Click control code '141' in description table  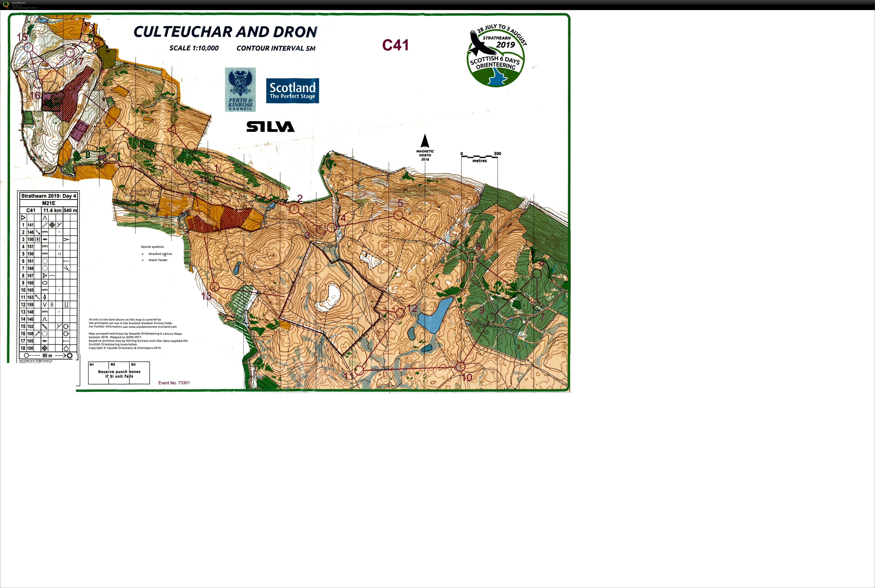tap(30, 225)
